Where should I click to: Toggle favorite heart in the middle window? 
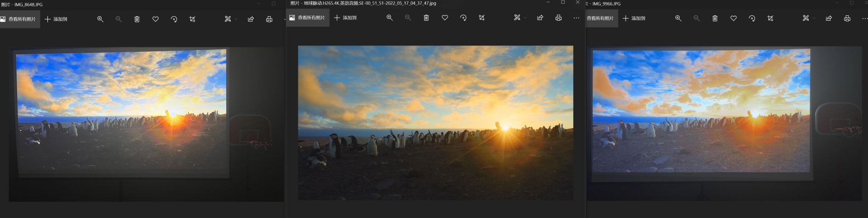[445, 18]
